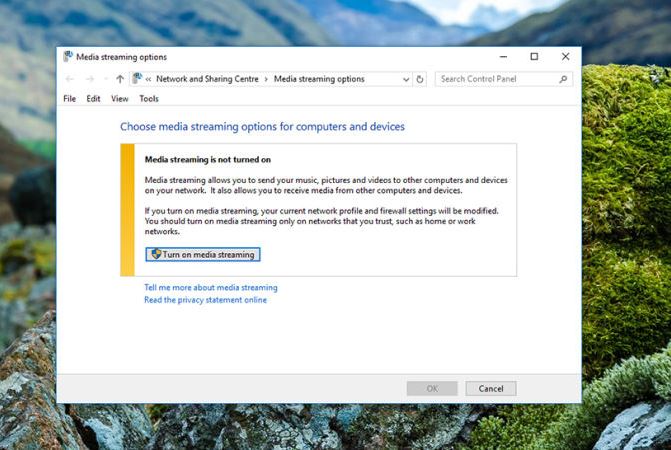Click the location icon in address bar
Viewport: 671px width, 450px height.
(x=137, y=79)
